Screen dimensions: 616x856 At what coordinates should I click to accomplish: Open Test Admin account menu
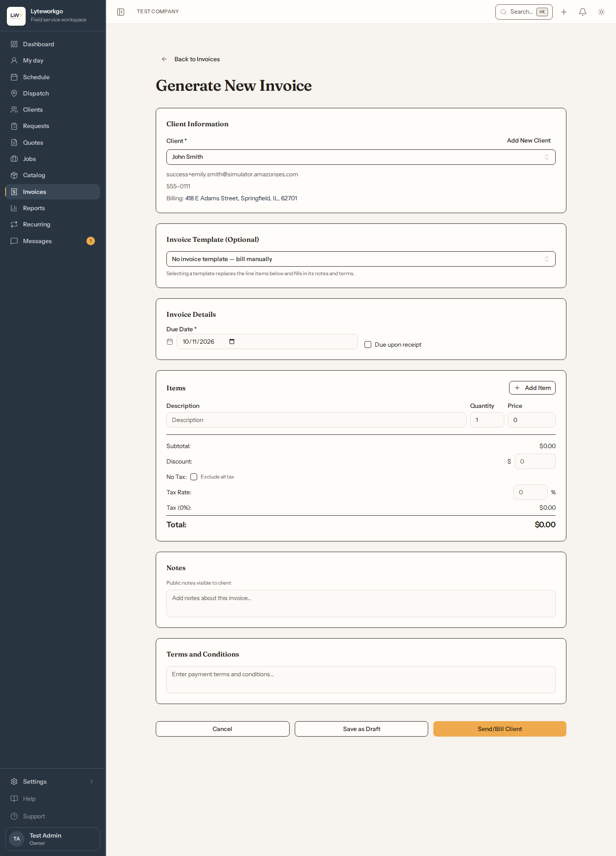(53, 839)
